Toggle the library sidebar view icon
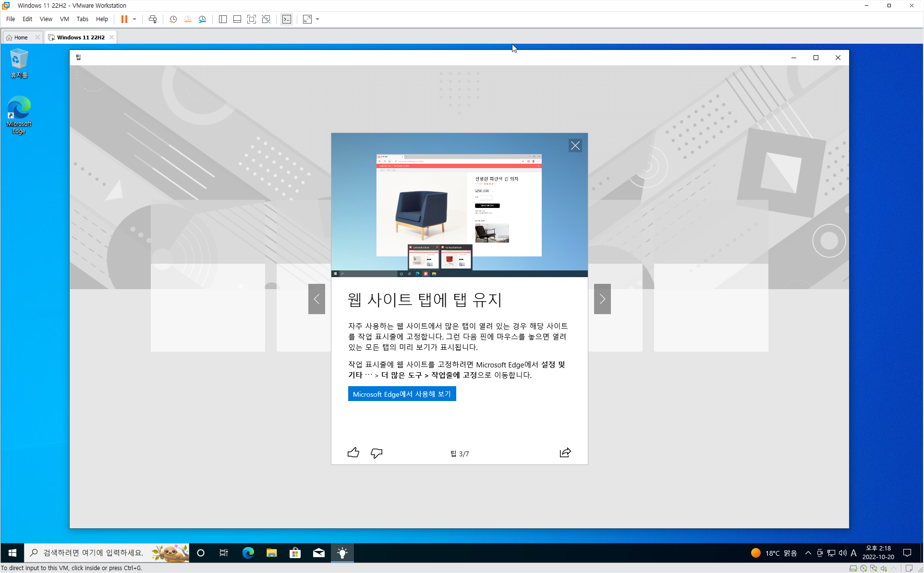The width and height of the screenshot is (924, 573). click(223, 19)
